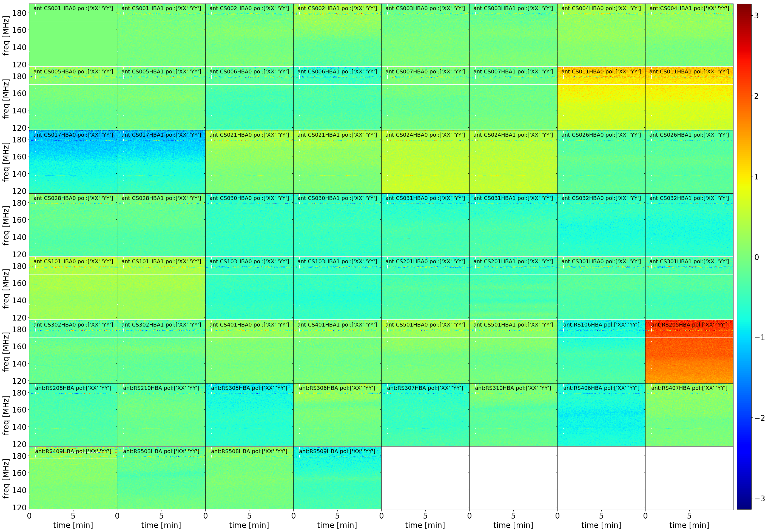
Task: Click the RS106HBA antenna panel
Action: click(x=601, y=351)
